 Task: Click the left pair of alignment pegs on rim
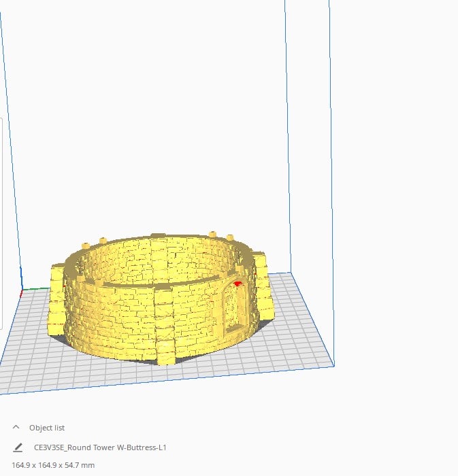(x=94, y=243)
